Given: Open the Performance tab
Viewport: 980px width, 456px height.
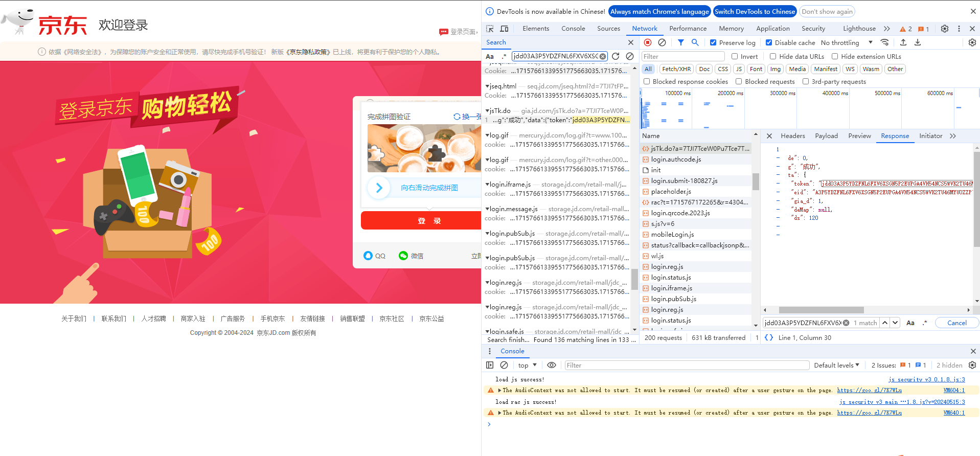Looking at the screenshot, I should 688,29.
